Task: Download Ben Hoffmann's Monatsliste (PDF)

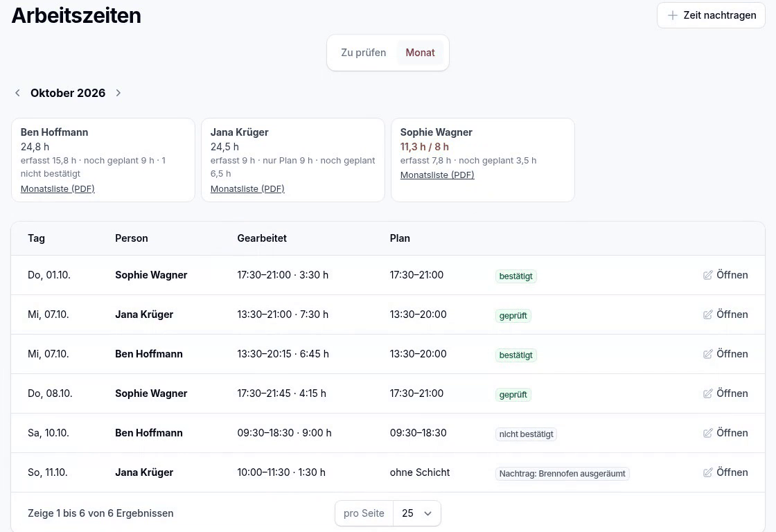Action: point(58,188)
